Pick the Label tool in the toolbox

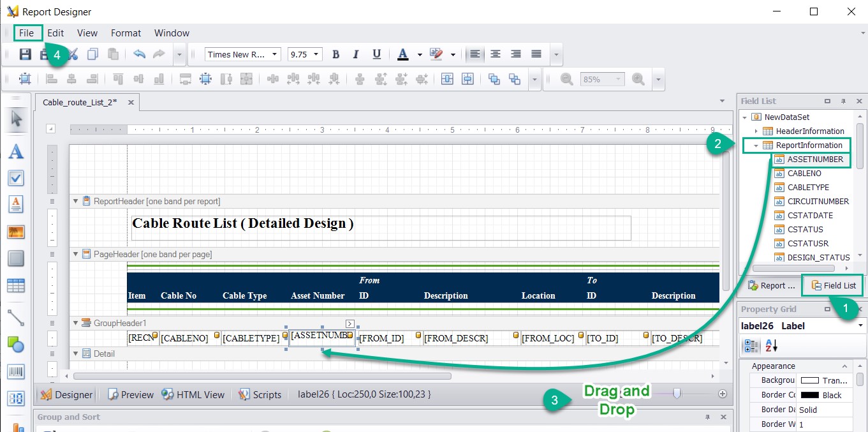(x=16, y=152)
